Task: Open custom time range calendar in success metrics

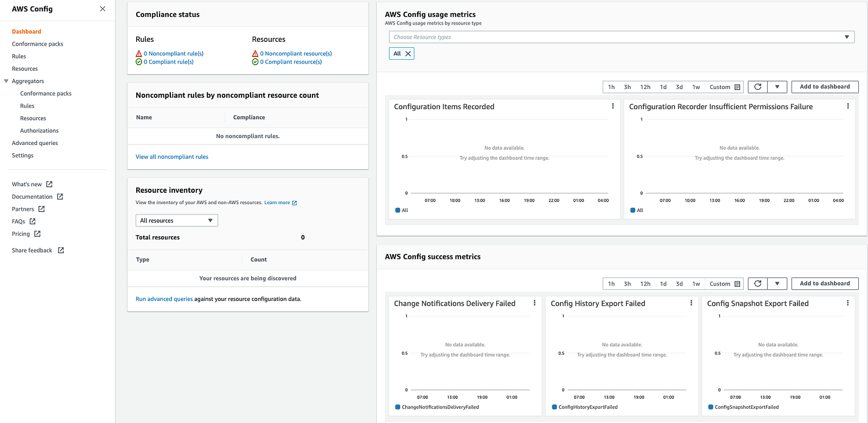Action: pos(725,283)
